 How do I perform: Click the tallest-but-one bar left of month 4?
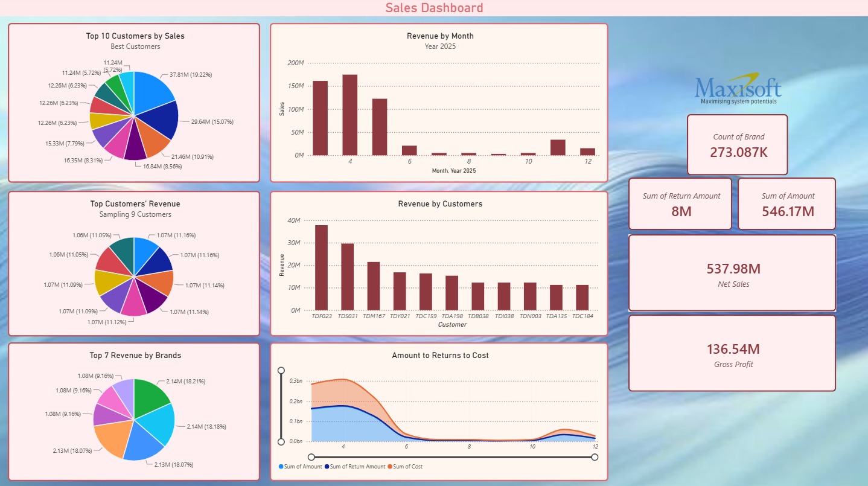pyautogui.click(x=320, y=118)
